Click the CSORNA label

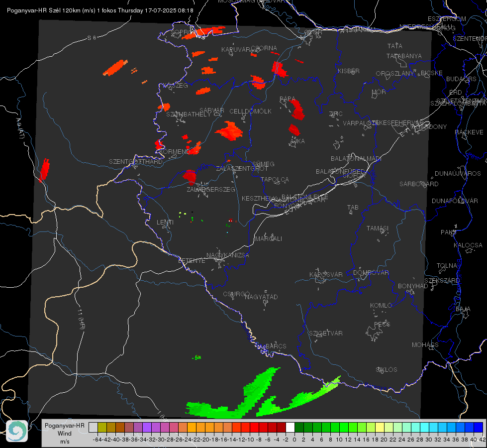pos(264,48)
